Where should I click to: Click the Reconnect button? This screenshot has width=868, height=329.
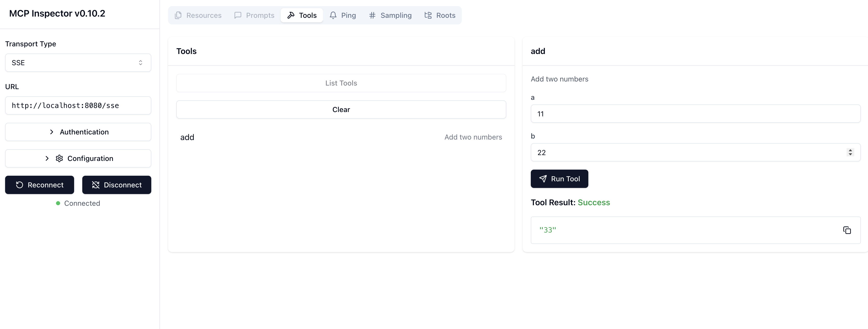pyautogui.click(x=39, y=185)
